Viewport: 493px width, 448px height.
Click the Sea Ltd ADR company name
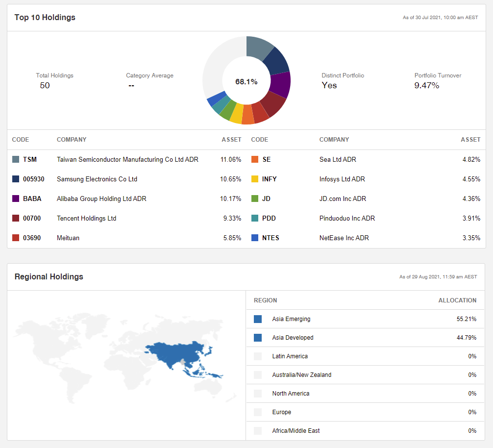coord(336,159)
